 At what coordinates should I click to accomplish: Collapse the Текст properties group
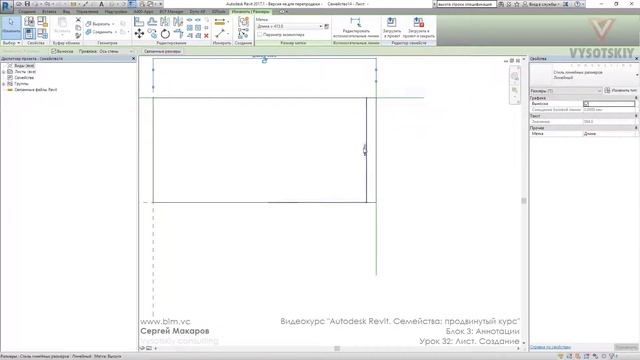(x=636, y=116)
